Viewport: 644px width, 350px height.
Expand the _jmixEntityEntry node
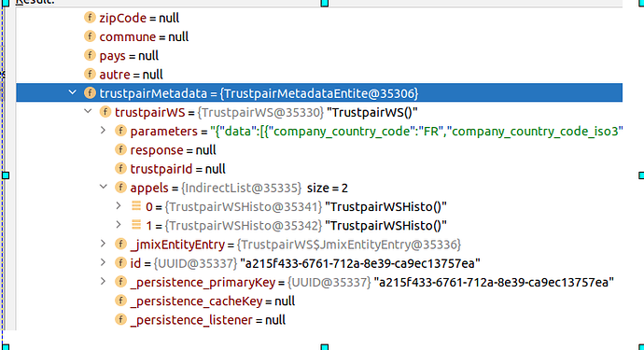tap(103, 244)
